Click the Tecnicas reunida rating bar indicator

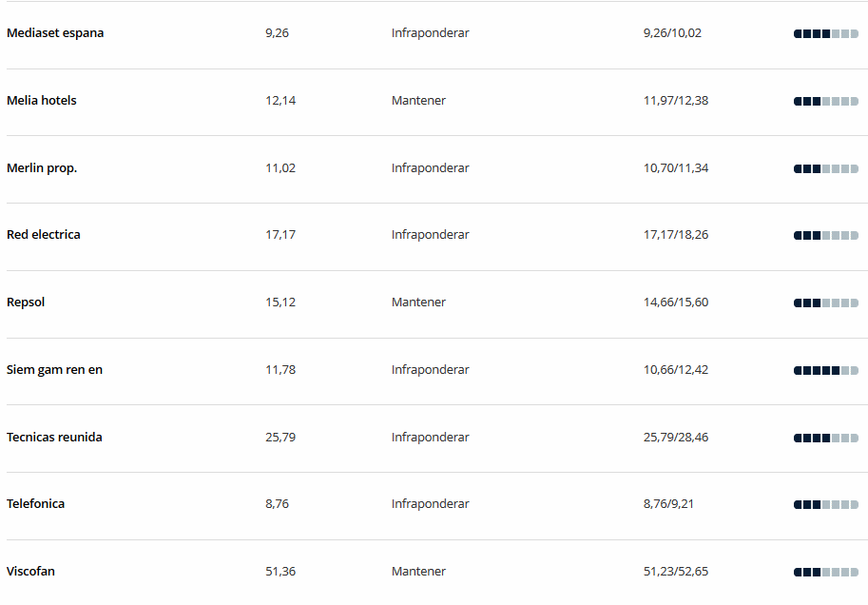(826, 439)
